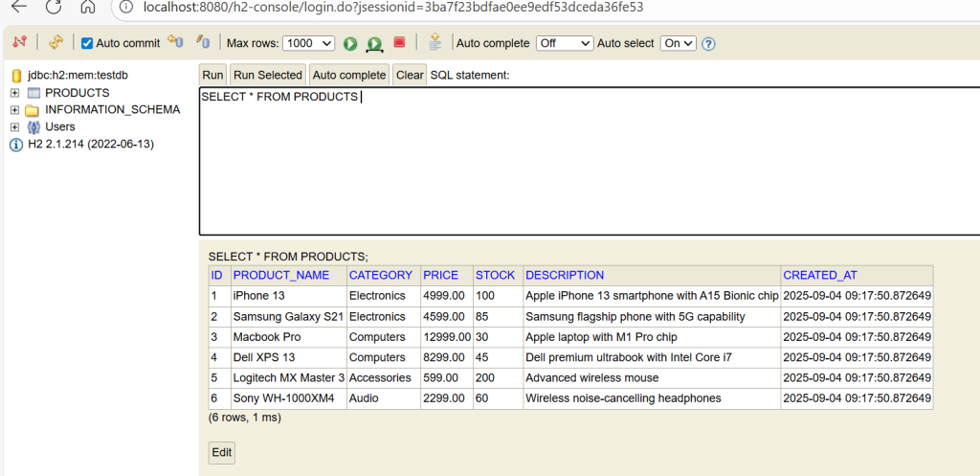Open the Auto complete dropdown

(x=564, y=44)
